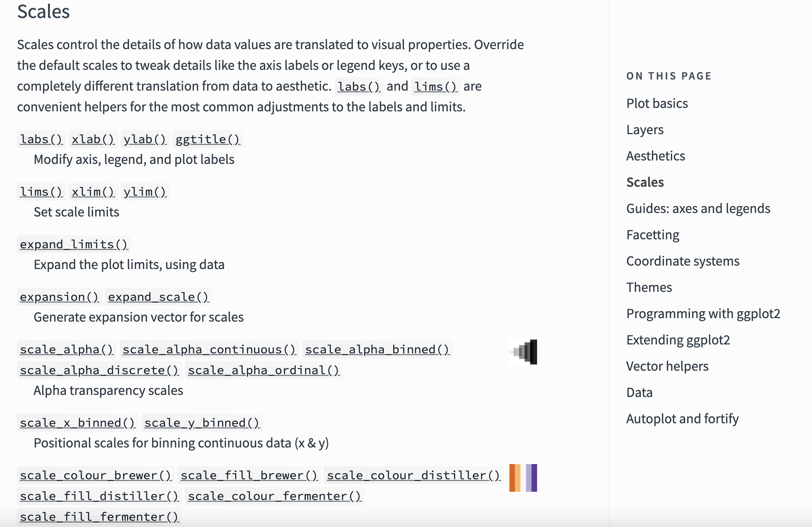This screenshot has width=812, height=527.
Task: Click the scale_colour_distiller() link
Action: [414, 475]
